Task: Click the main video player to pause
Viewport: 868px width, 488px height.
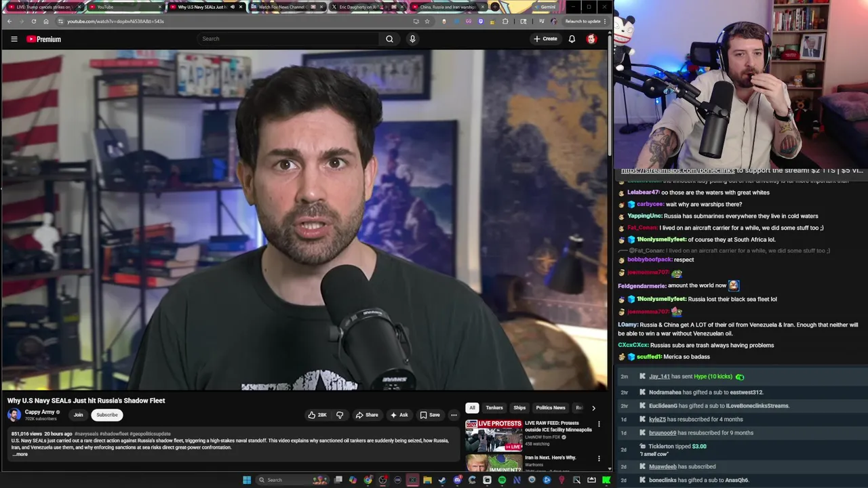Action: 304,220
